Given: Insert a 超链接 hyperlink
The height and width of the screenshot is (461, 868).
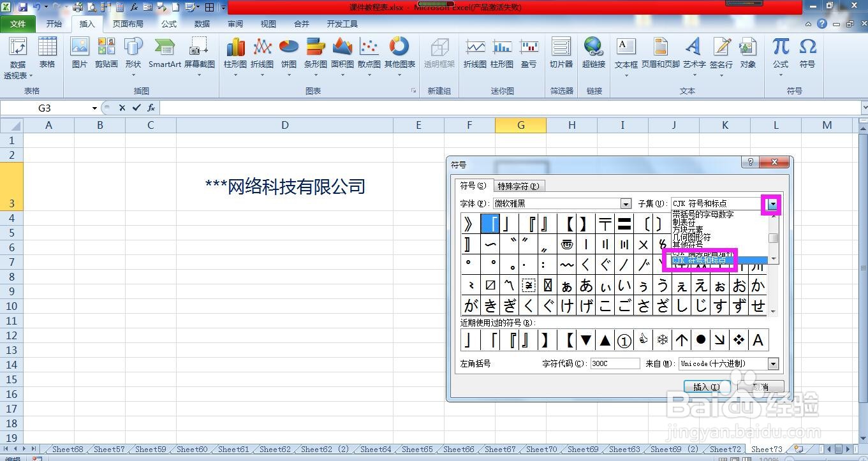Looking at the screenshot, I should 593,56.
